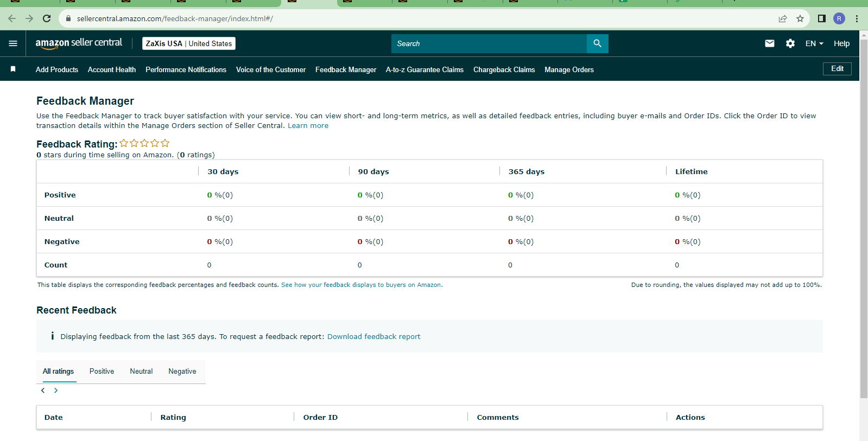Click in the Search input field

(x=489, y=43)
